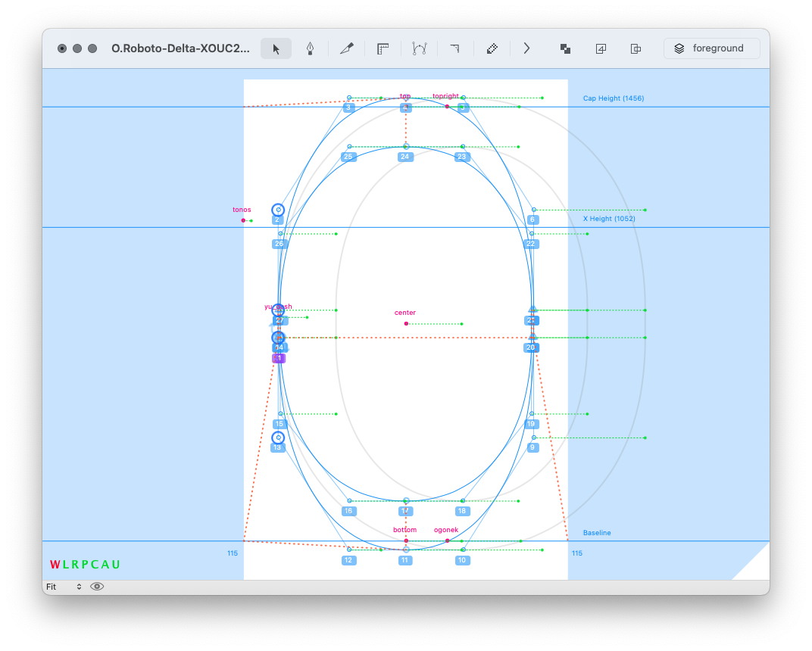Click the center anchor point
Image resolution: width=812 pixels, height=651 pixels.
pos(406,323)
